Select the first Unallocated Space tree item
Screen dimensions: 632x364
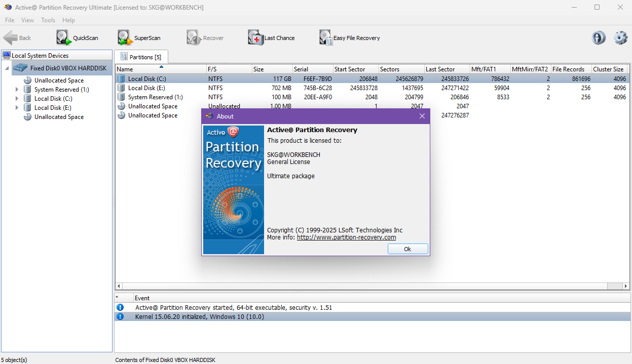coord(59,80)
